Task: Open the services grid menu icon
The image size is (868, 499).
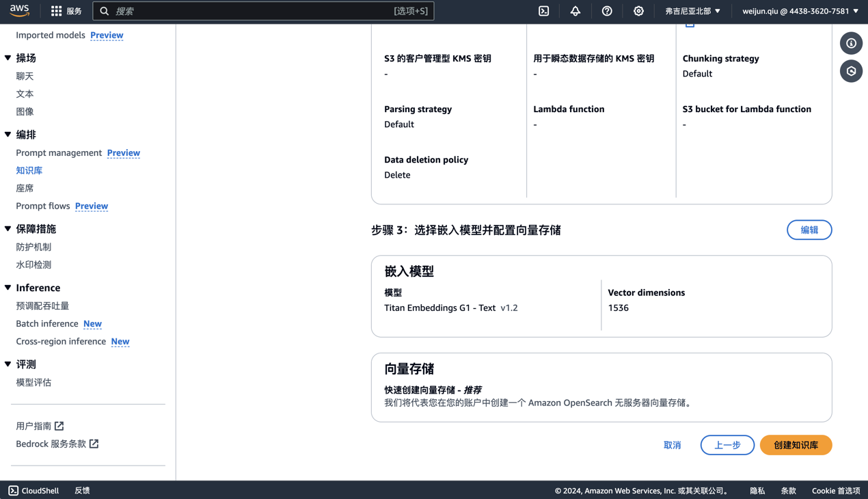Action: [57, 11]
